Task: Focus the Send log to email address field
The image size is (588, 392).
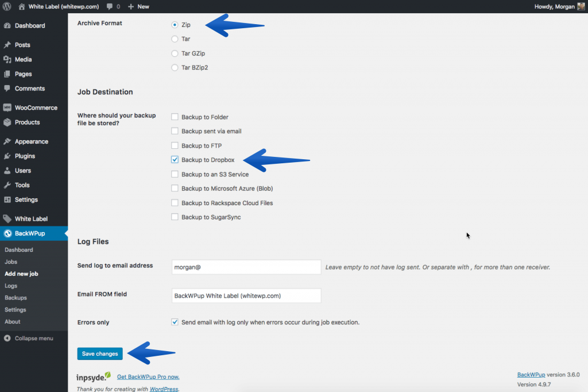Action: (x=246, y=267)
